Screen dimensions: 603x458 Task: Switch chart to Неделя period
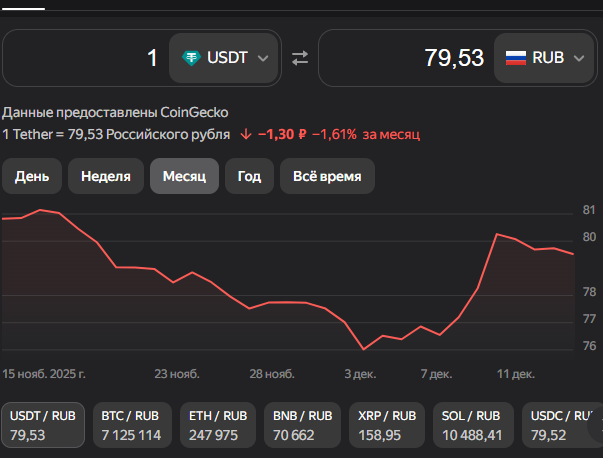[x=105, y=176]
